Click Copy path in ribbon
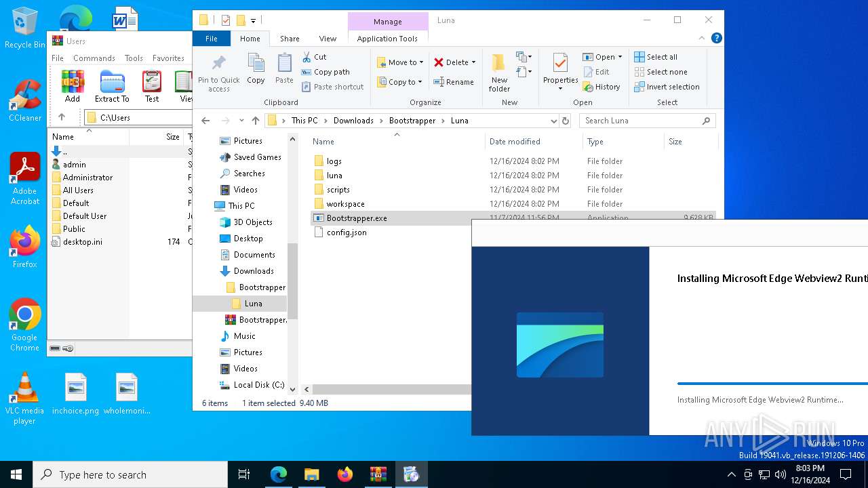This screenshot has height=488, width=868. coord(325,72)
